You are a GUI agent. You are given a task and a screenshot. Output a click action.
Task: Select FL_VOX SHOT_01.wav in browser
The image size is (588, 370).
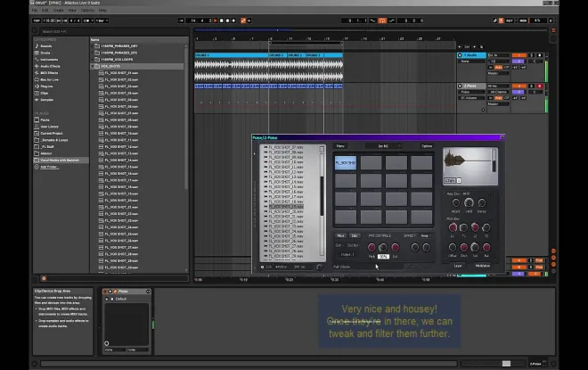pos(121,73)
